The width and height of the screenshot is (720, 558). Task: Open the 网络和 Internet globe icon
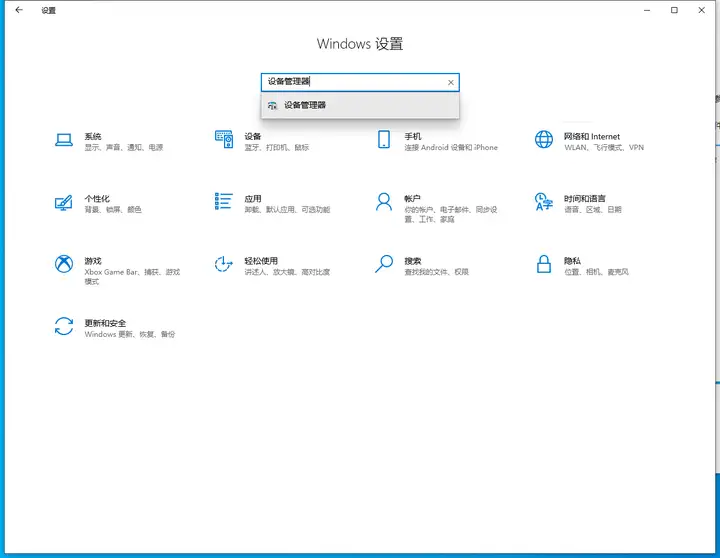(x=544, y=139)
